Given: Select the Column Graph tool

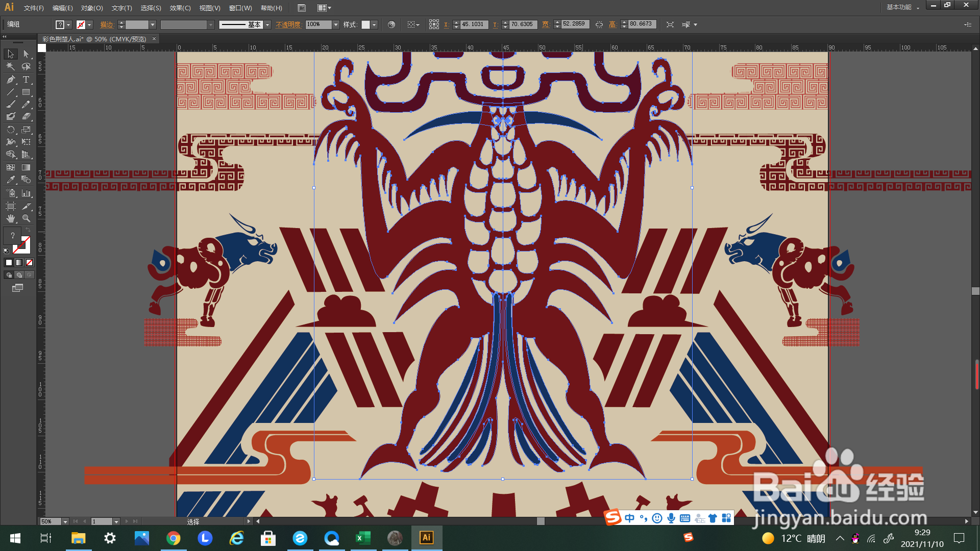Looking at the screenshot, I should (26, 193).
